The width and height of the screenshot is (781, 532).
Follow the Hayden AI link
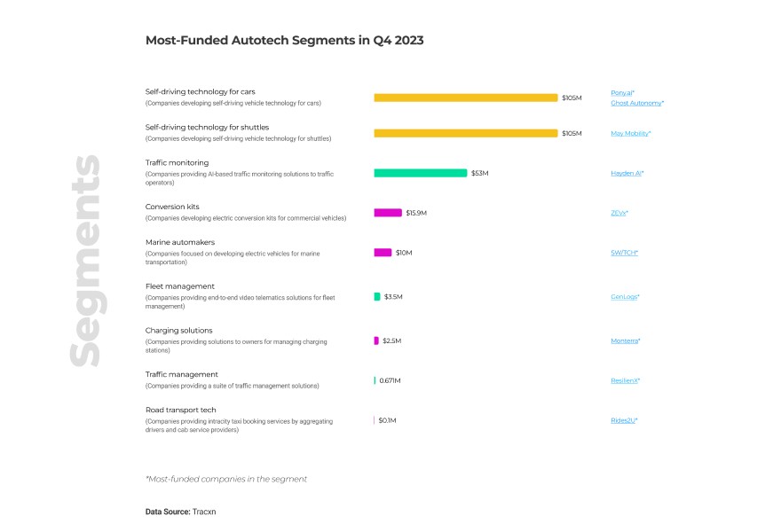pos(626,173)
